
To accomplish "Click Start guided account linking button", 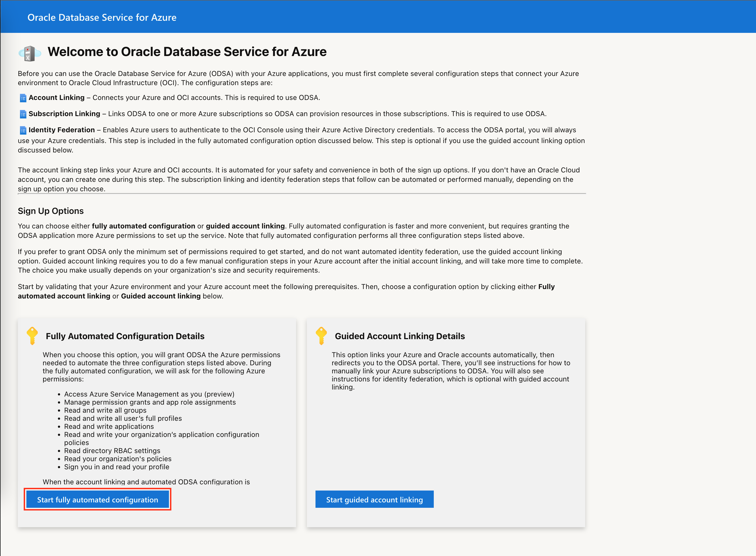I will [x=374, y=499].
